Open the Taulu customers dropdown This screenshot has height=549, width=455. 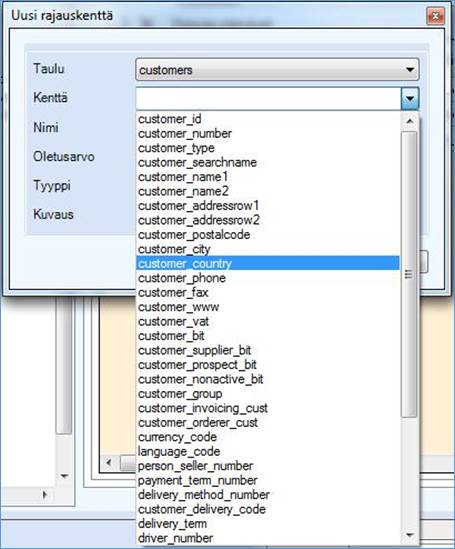[x=277, y=70]
